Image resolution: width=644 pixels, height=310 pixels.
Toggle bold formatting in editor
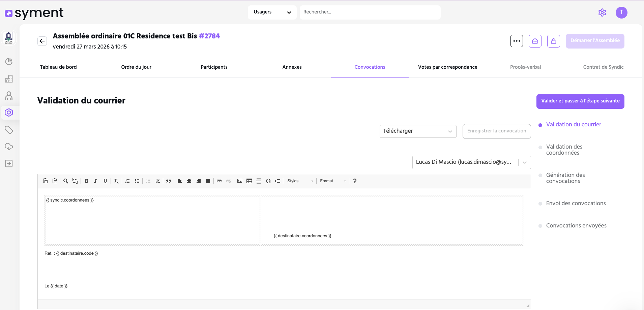86,181
